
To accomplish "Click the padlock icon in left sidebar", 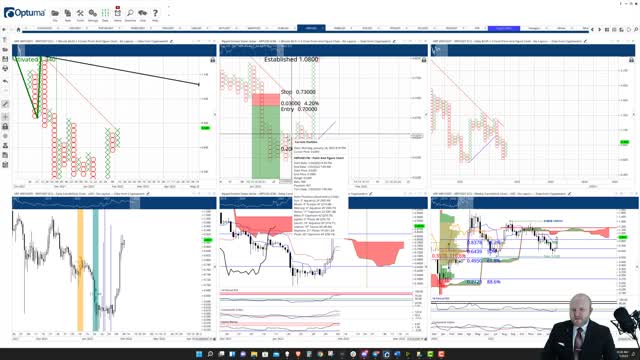I will (x=5, y=127).
